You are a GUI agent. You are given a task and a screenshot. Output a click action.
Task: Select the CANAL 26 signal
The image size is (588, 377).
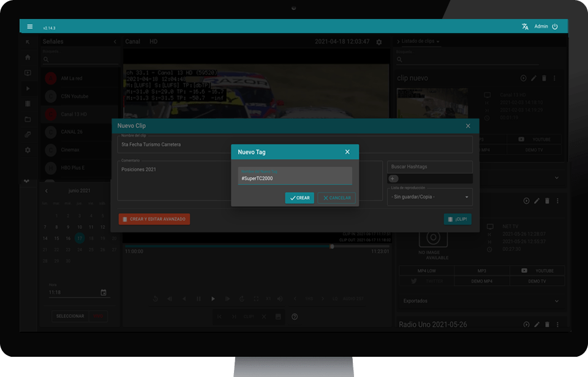[x=80, y=132]
